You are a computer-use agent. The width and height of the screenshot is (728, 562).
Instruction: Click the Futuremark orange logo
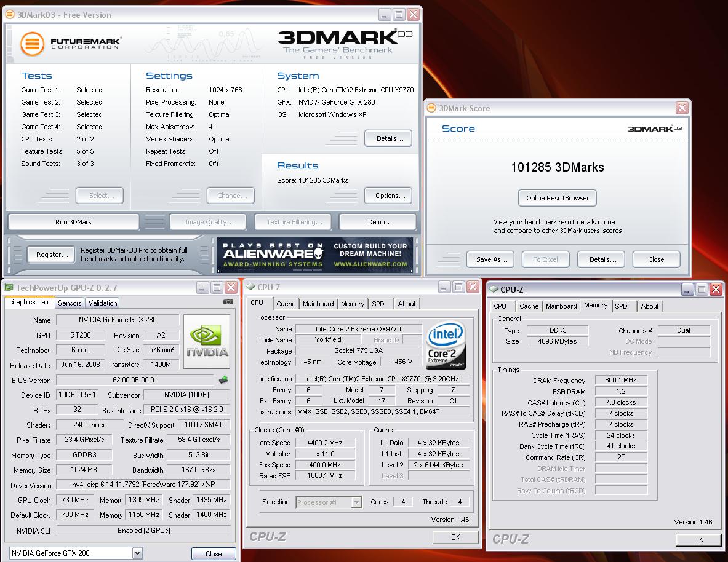pos(32,44)
